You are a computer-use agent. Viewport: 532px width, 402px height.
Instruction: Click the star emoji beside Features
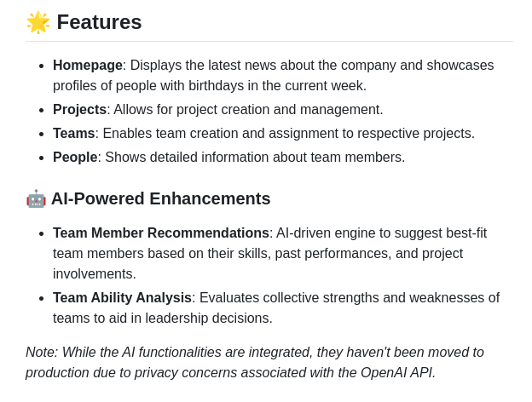pyautogui.click(x=38, y=22)
